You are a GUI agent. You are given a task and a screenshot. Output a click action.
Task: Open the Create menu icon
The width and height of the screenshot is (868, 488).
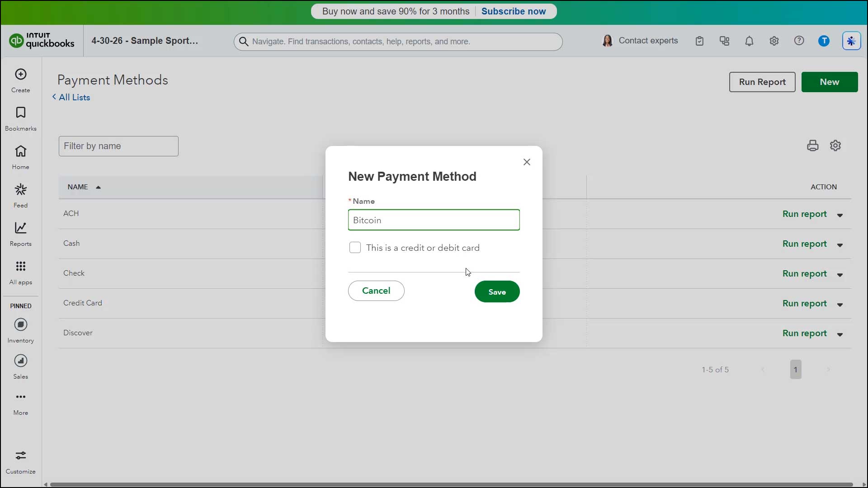(x=21, y=75)
